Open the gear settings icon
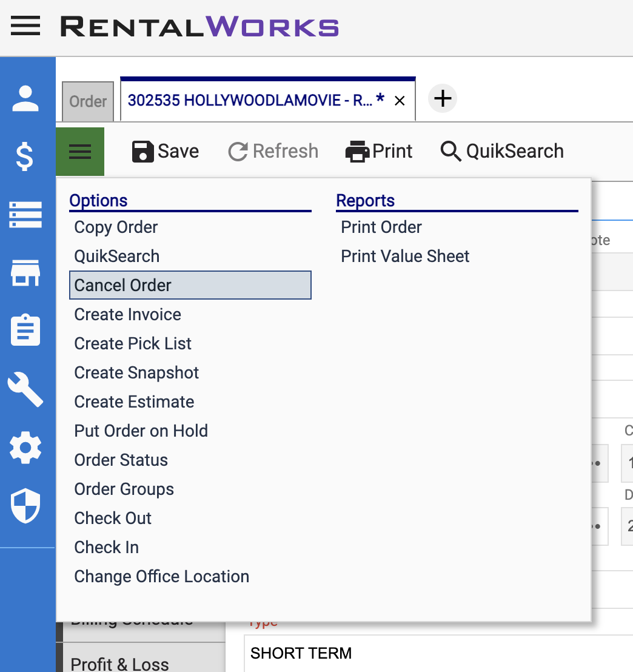Image resolution: width=633 pixels, height=672 pixels. pyautogui.click(x=25, y=448)
